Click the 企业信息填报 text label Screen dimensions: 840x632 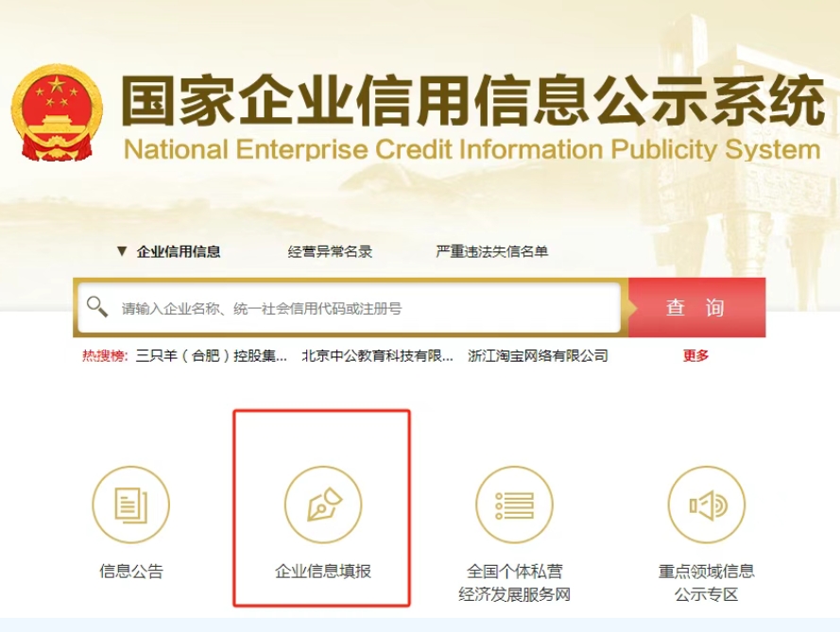(323, 572)
